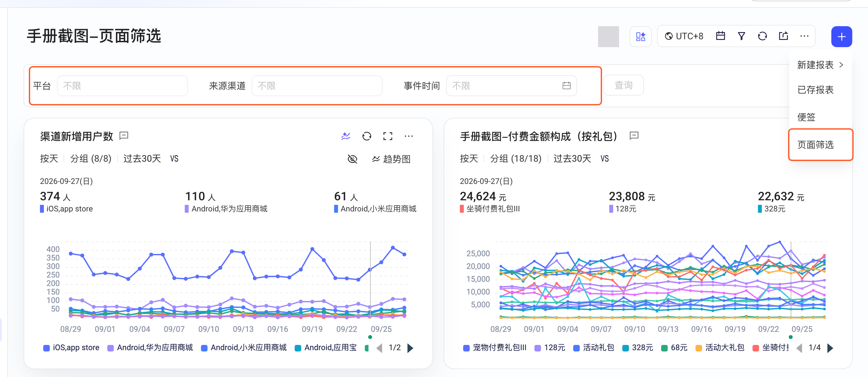Image resolution: width=868 pixels, height=377 pixels.
Task: Toggle Android,华为应用商城 legend series
Action: coord(150,347)
